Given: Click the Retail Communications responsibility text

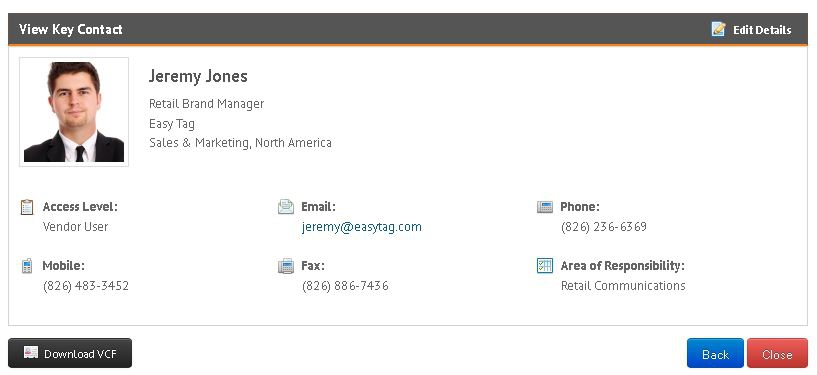Looking at the screenshot, I should pos(623,286).
